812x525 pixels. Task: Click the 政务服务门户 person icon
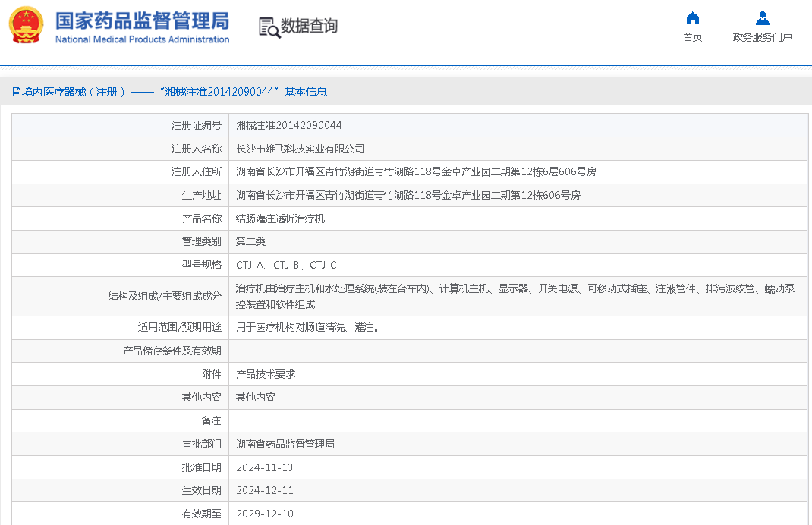pos(762,18)
